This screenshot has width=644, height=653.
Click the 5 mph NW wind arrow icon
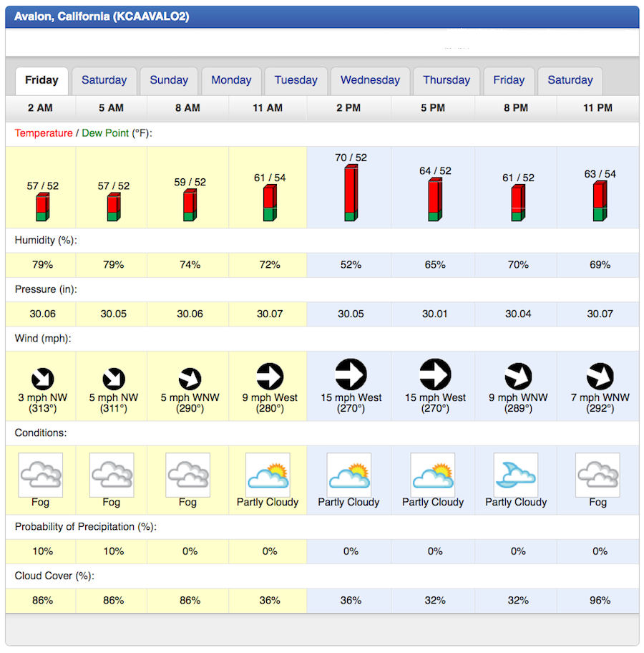click(x=114, y=379)
